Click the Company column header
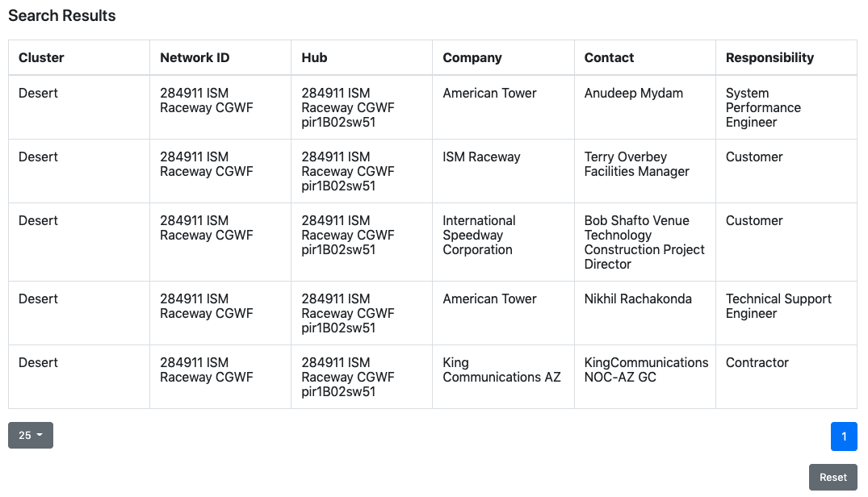Image resolution: width=868 pixels, height=497 pixels. (472, 58)
